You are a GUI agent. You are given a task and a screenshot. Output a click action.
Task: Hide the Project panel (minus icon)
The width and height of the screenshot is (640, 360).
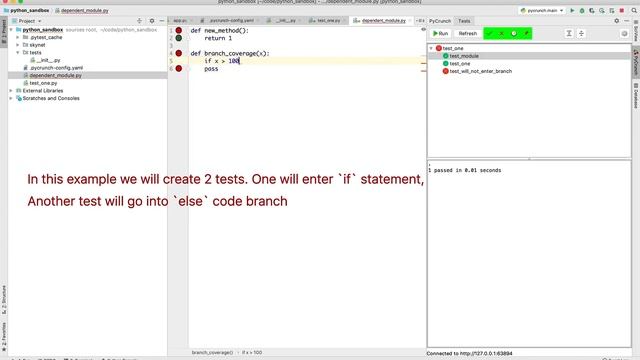pyautogui.click(x=162, y=21)
